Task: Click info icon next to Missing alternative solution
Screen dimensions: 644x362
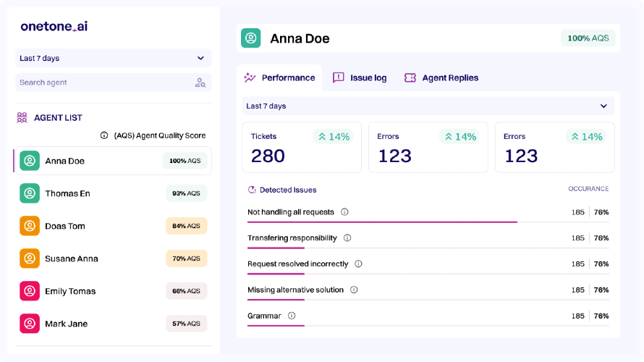Action: 354,290
